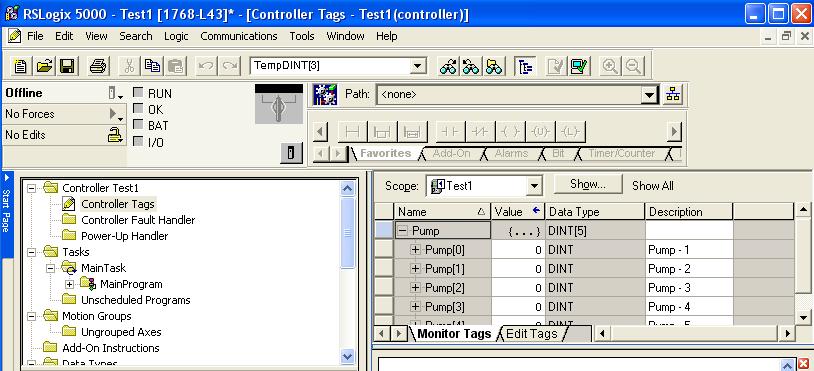This screenshot has width=814, height=371.
Task: Click the Zoom Out magnifier
Action: point(633,66)
